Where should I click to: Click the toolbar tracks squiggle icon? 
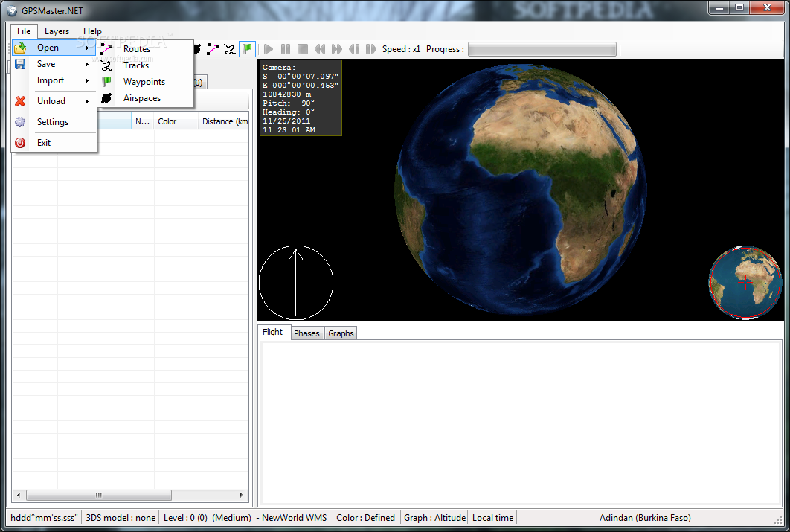coord(230,49)
